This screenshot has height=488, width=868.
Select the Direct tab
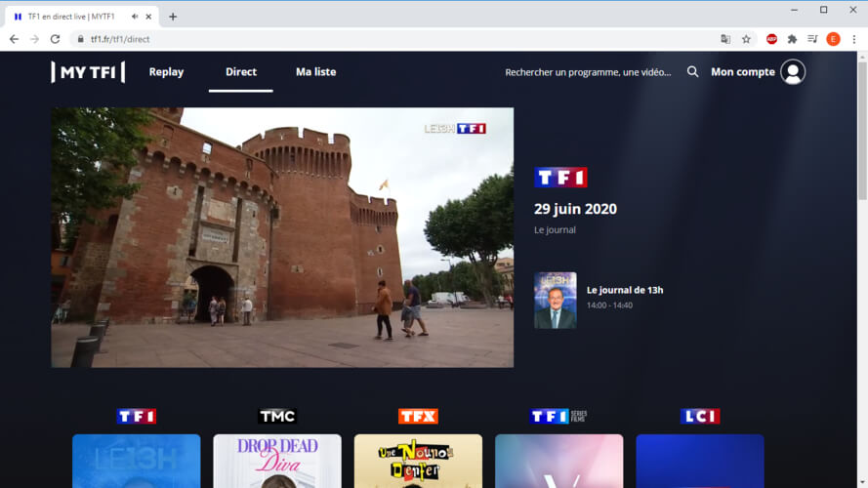[x=241, y=72]
